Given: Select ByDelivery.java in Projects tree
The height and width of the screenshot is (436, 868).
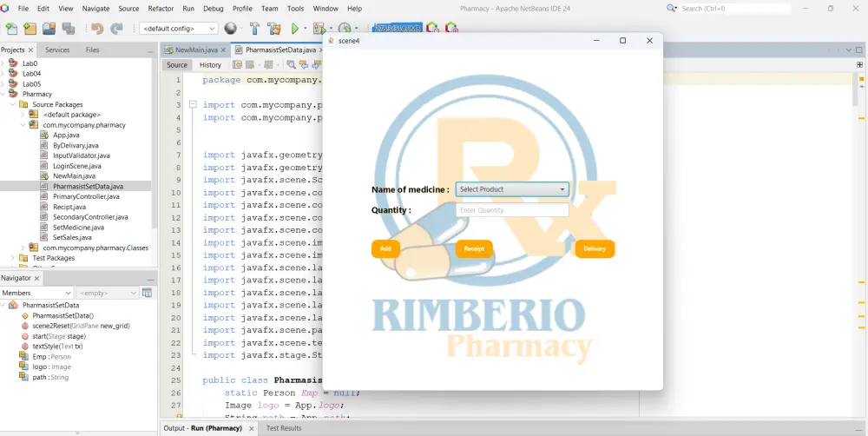Looking at the screenshot, I should click(x=76, y=145).
